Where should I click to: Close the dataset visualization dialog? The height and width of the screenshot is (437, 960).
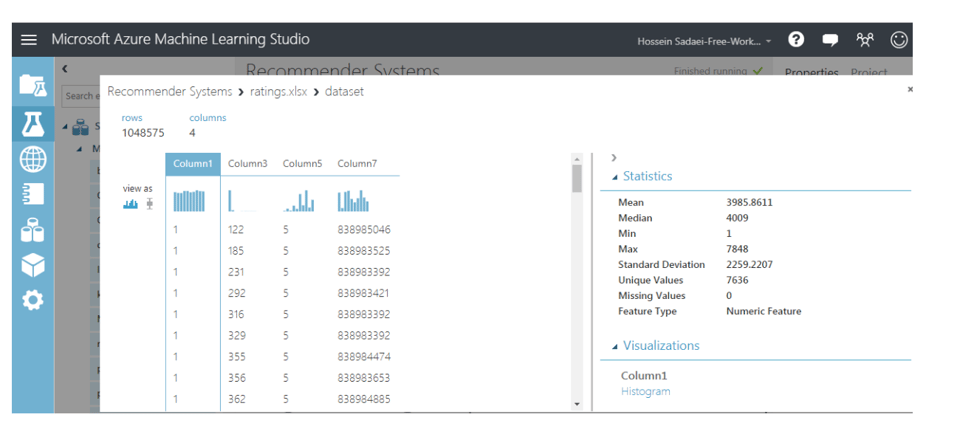910,90
